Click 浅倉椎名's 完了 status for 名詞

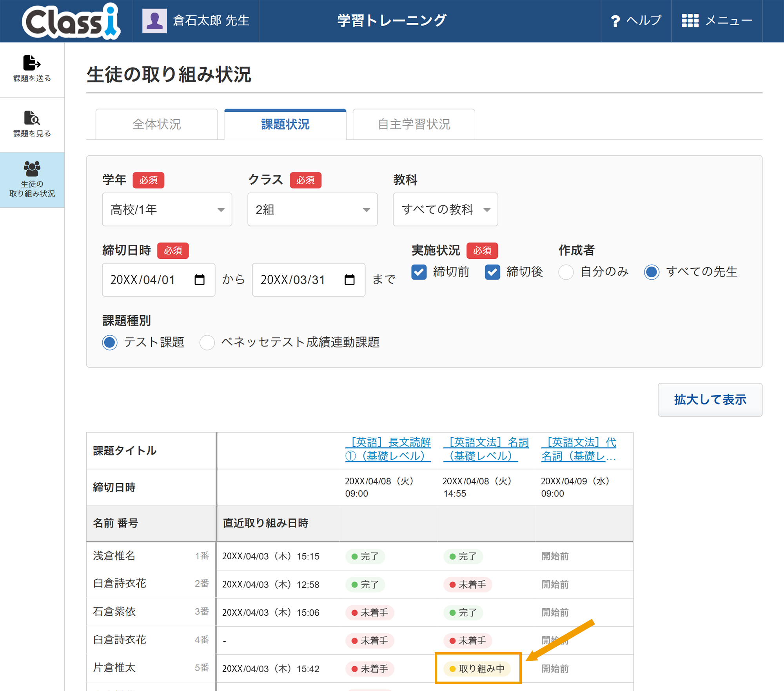[x=463, y=556]
